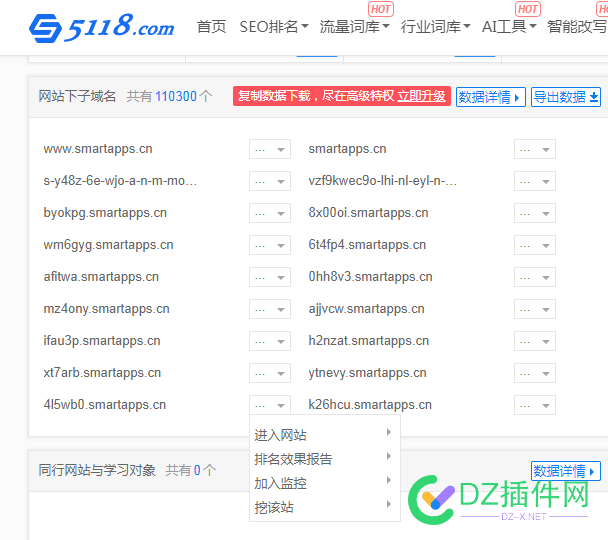Click truncated subdomain s-y48z-6e-wjo-a-n-m-mo…
Image resolution: width=608 pixels, height=540 pixels.
point(120,181)
